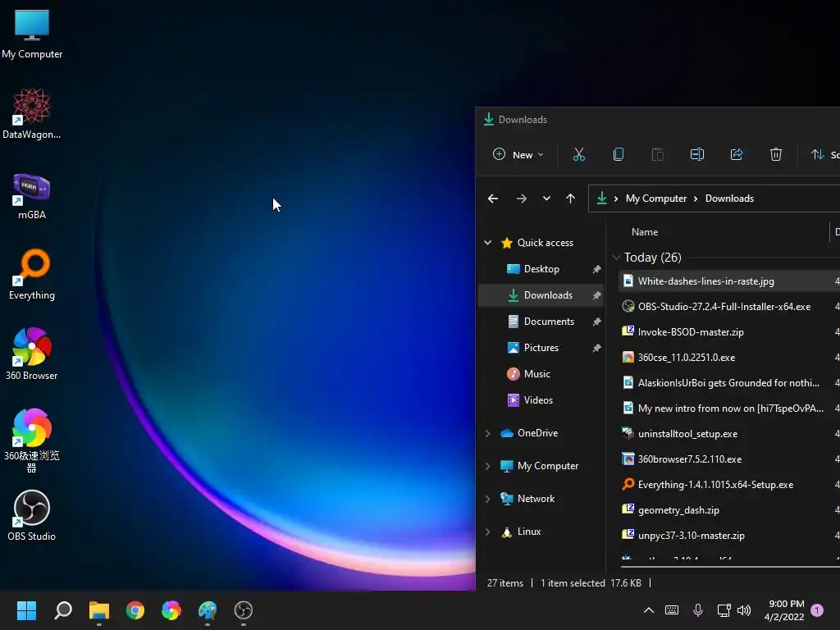This screenshot has height=630, width=840.
Task: Go back with the left arrow in Explorer
Action: click(493, 199)
